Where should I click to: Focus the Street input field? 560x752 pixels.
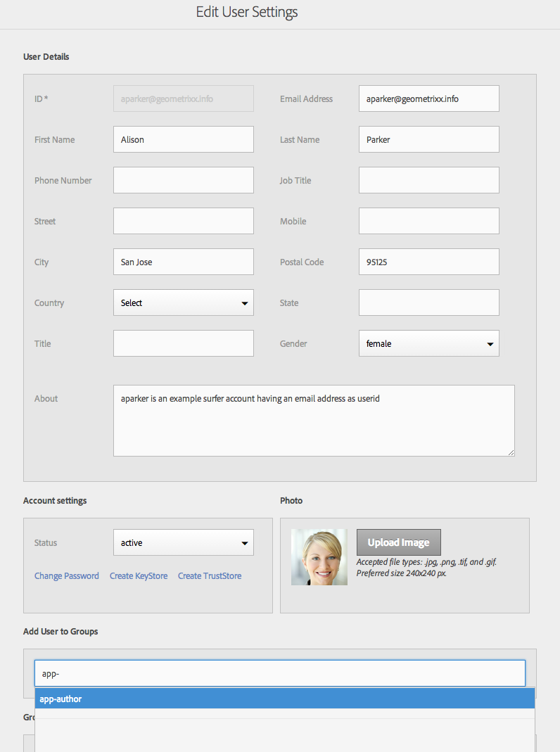pos(183,221)
